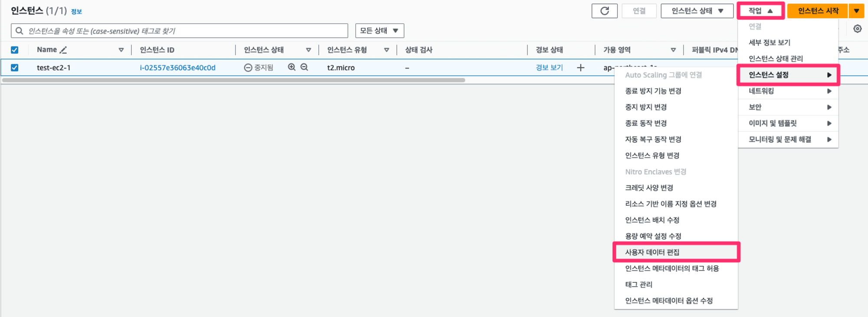Select 사용자 데이터 편집 menu item

pyautogui.click(x=676, y=252)
